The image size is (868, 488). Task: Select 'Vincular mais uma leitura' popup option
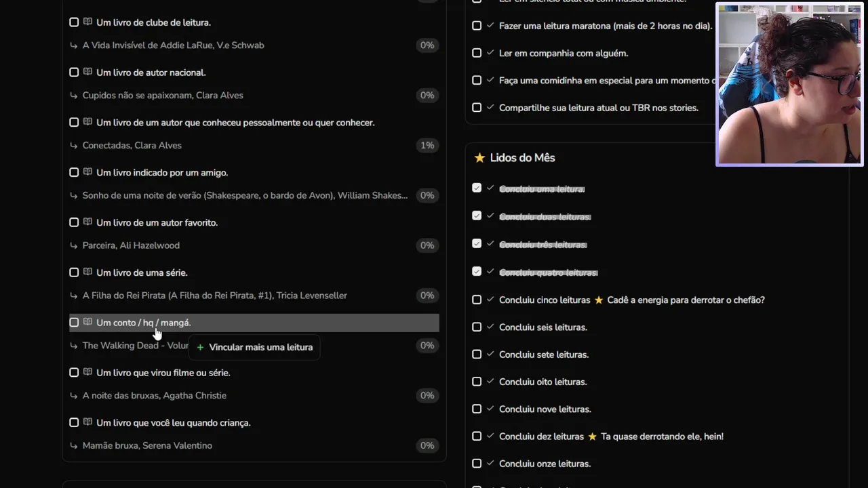point(260,347)
